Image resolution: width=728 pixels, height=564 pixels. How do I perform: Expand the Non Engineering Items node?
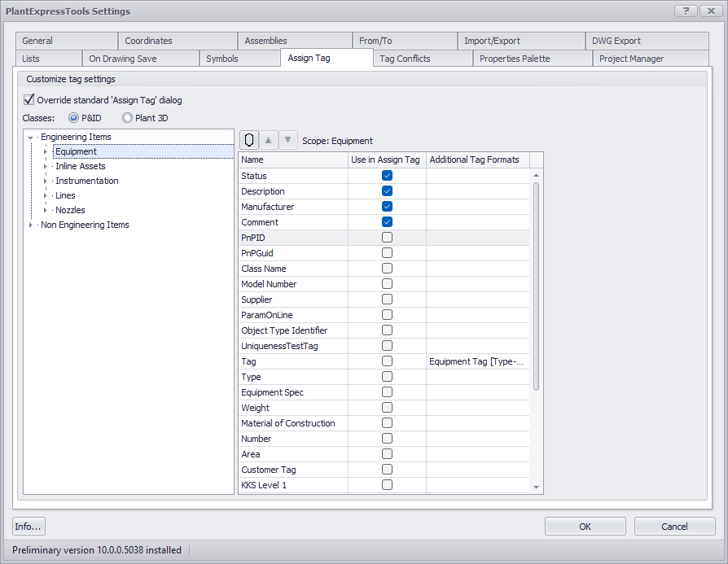31,225
